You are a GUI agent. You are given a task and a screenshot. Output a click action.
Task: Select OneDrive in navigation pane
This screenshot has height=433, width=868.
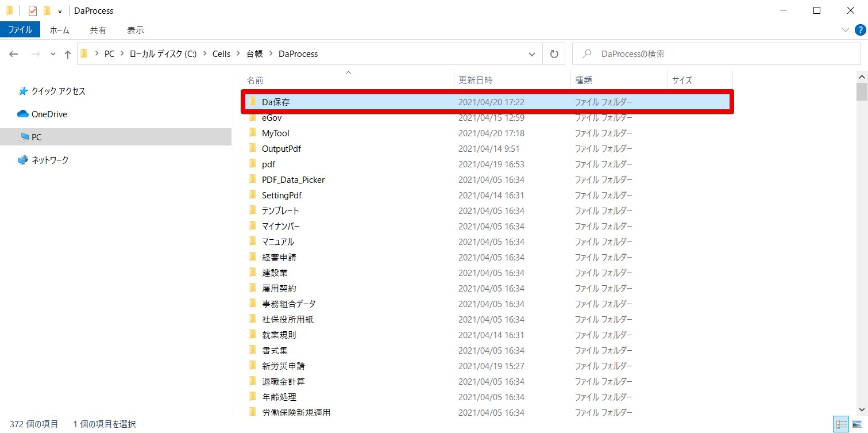49,114
